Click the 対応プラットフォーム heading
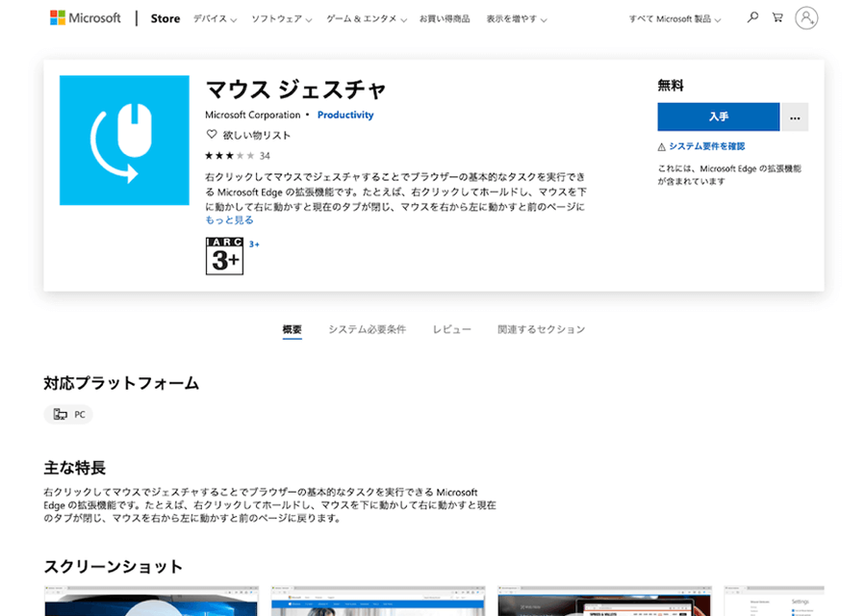The width and height of the screenshot is (866, 616). (121, 383)
